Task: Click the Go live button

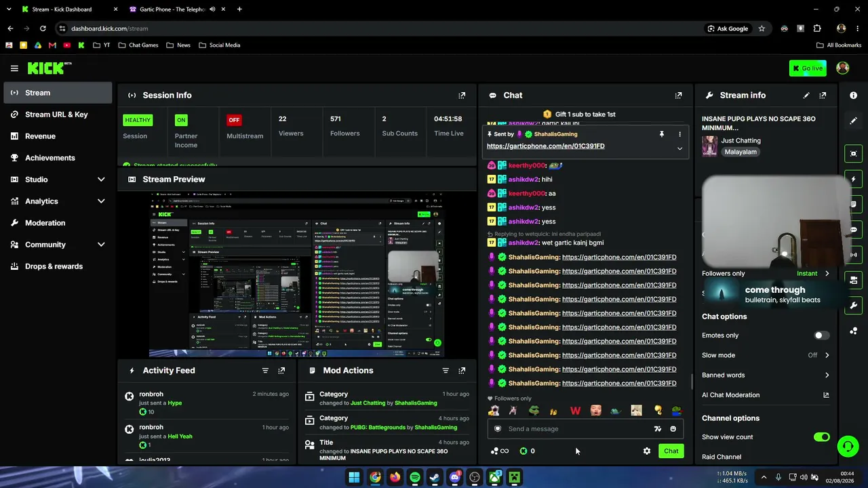Action: [808, 68]
